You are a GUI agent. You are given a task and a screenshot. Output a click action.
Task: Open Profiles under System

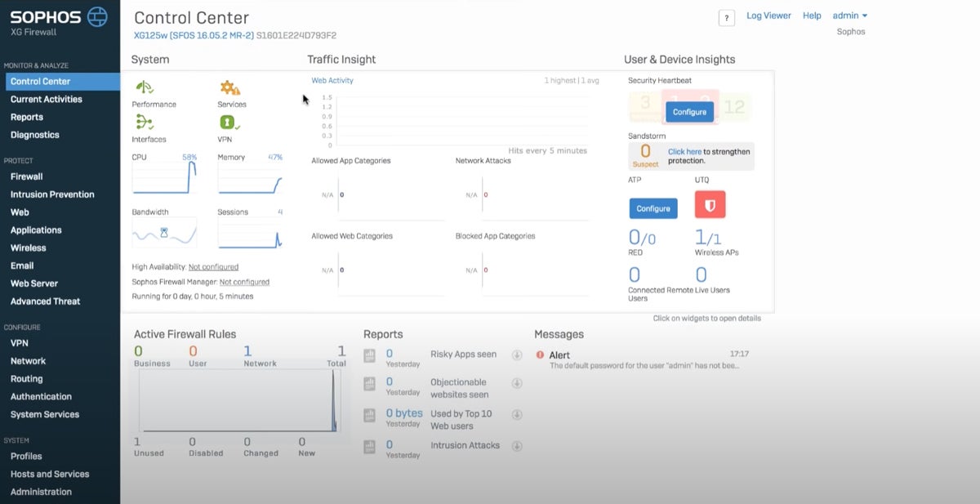pos(26,457)
